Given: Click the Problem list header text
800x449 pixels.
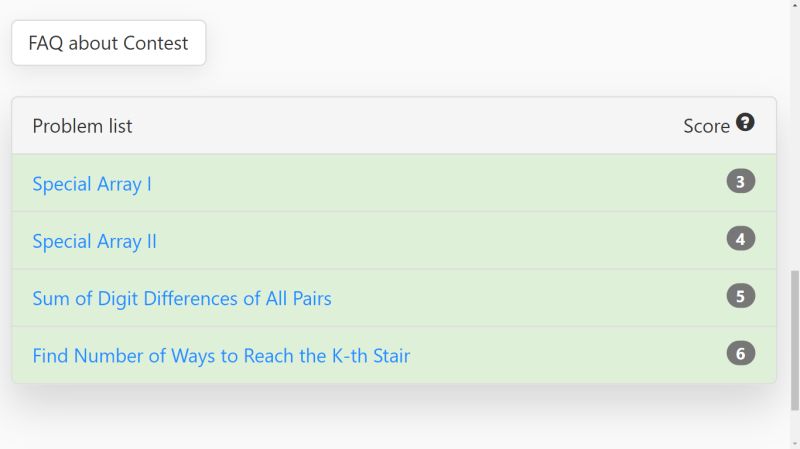Looking at the screenshot, I should [82, 126].
